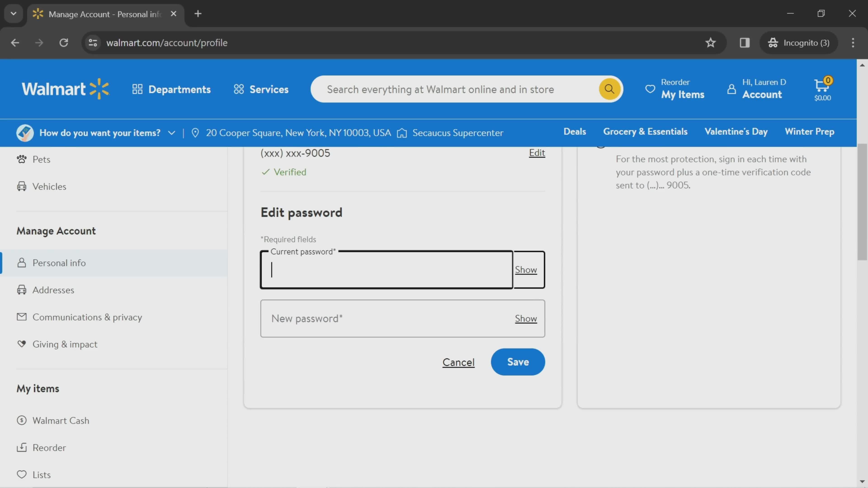Show the current password text
Viewport: 868px width, 488px height.
[x=526, y=270]
